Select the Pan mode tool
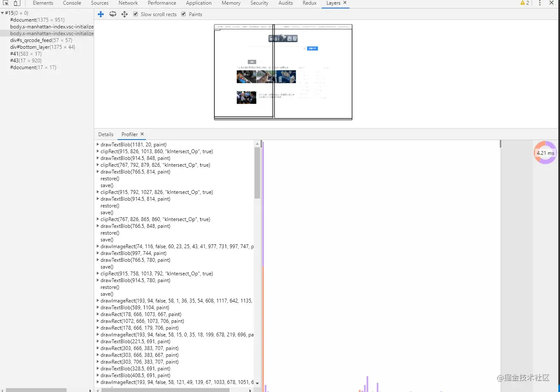 tap(101, 14)
